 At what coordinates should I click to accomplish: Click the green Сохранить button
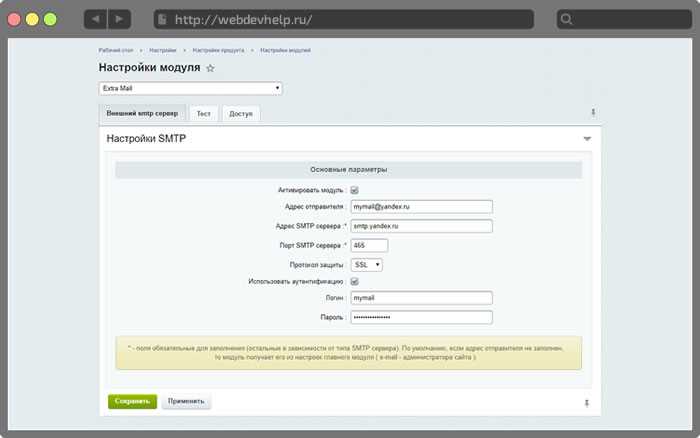pos(133,401)
